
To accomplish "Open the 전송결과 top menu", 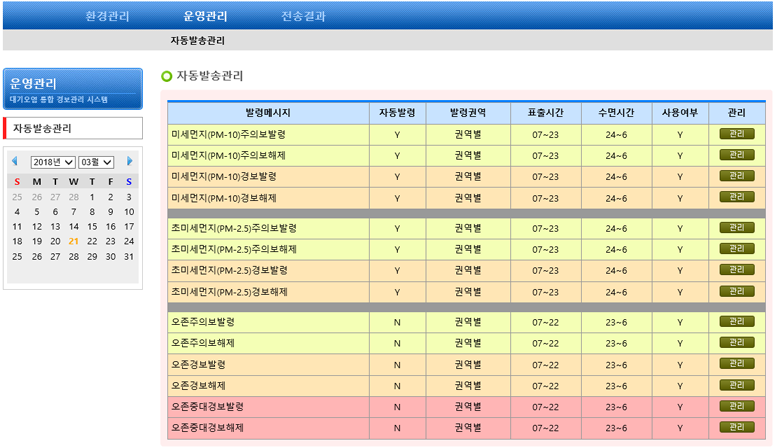I will [303, 16].
